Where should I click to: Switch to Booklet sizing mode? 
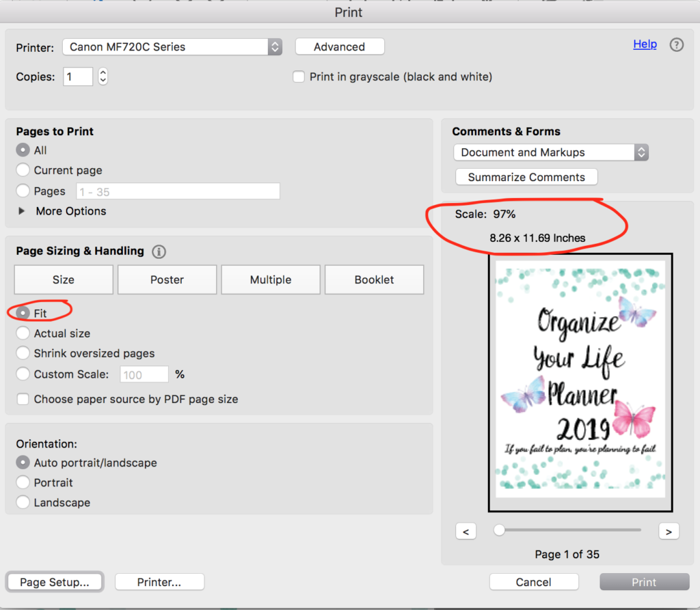pyautogui.click(x=374, y=279)
